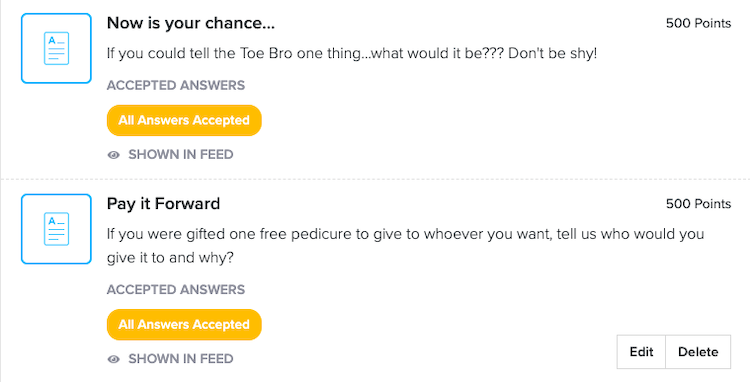Toggle eye icon under Now is your chance

[113, 155]
